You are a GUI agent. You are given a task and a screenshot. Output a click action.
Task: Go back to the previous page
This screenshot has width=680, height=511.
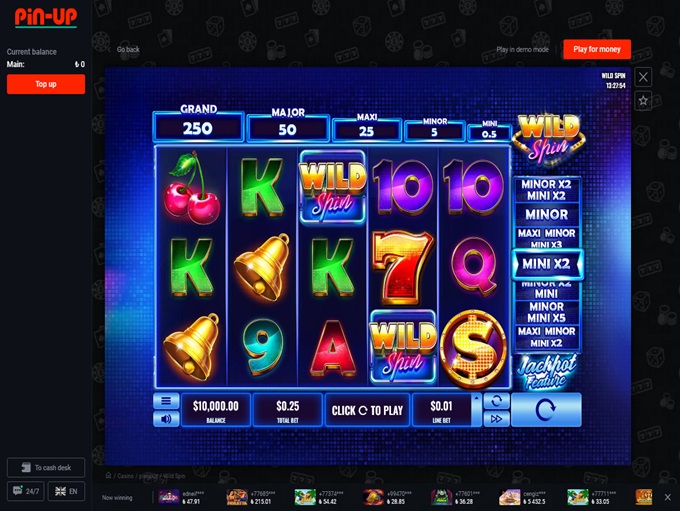[124, 49]
